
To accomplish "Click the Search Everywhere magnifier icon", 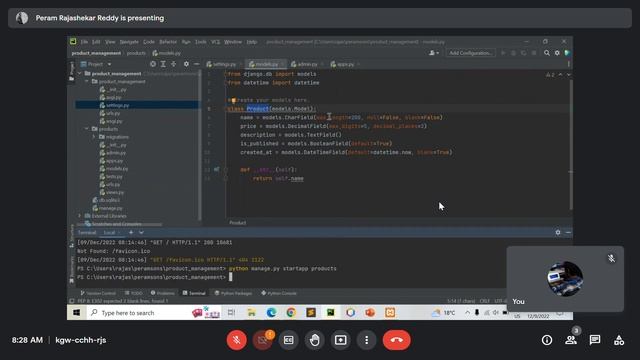I will (547, 53).
